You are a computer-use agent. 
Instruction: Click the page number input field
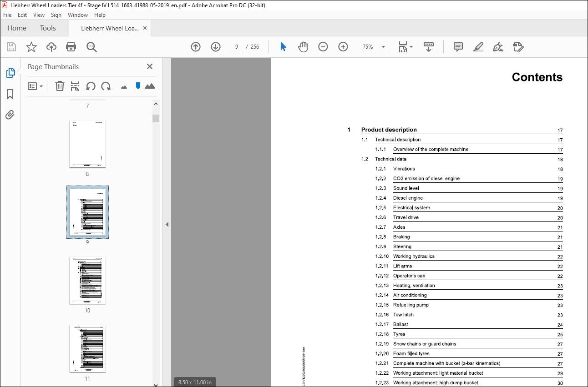point(237,47)
